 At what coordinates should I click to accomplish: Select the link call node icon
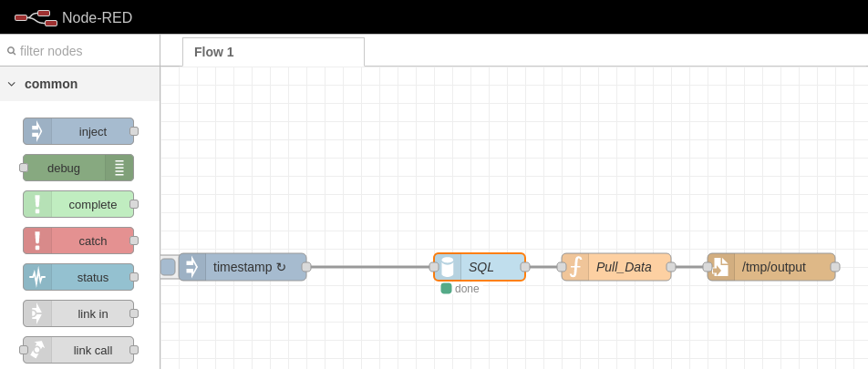(x=37, y=350)
